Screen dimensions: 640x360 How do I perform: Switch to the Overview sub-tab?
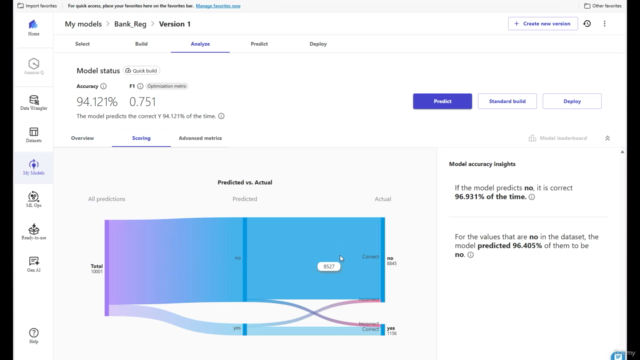coord(82,138)
